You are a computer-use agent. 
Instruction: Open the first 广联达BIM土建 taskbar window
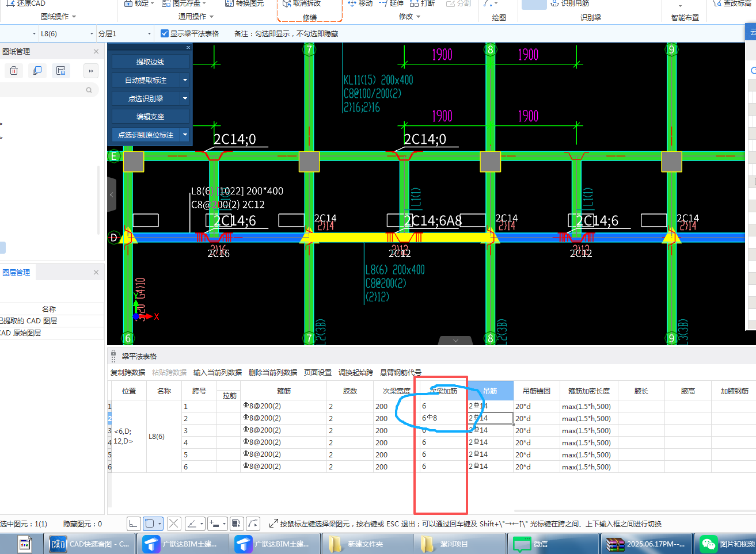tap(181, 544)
